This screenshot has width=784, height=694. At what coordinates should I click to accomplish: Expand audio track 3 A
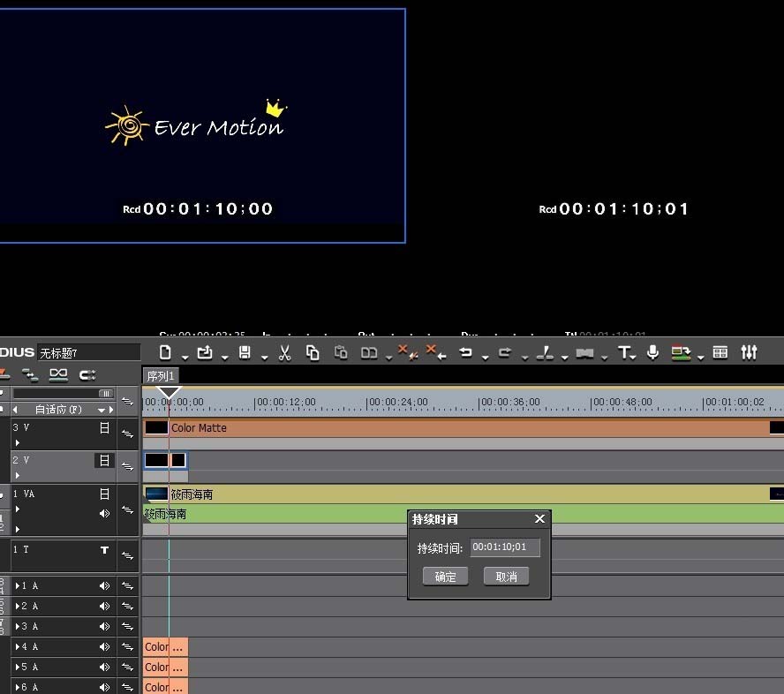18,627
